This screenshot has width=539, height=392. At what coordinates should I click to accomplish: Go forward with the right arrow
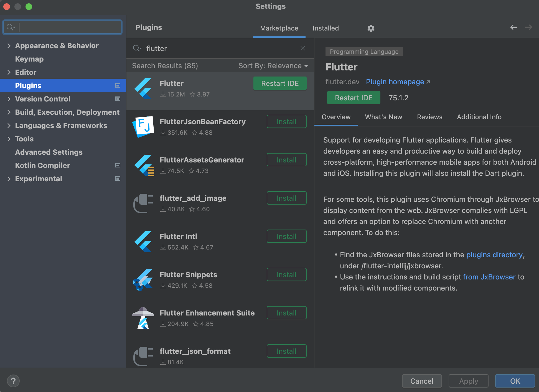[x=529, y=27]
